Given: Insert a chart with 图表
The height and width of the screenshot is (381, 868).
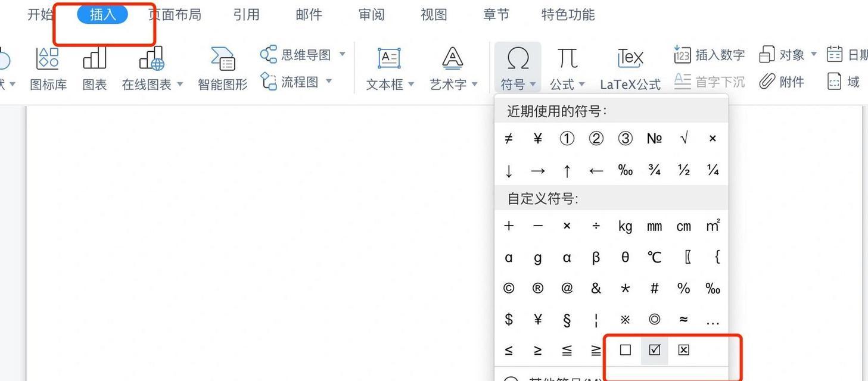Looking at the screenshot, I should 95,69.
